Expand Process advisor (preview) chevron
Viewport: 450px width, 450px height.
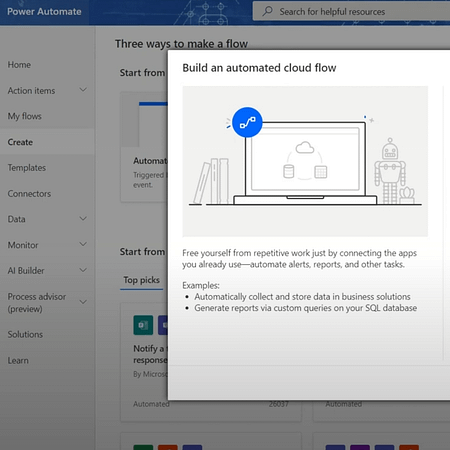point(83,302)
